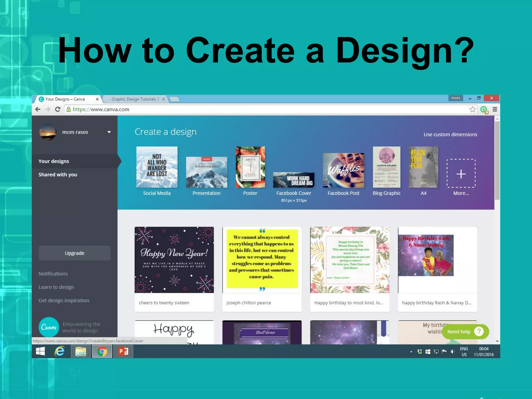Create a Facebook Cover design
The width and height of the screenshot is (532, 399).
click(294, 180)
